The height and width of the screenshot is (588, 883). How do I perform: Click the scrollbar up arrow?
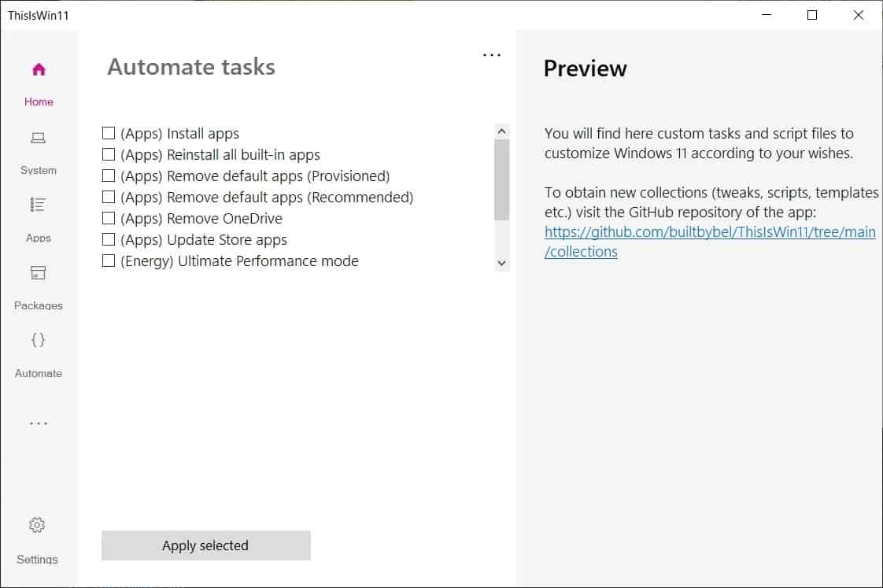pyautogui.click(x=501, y=130)
